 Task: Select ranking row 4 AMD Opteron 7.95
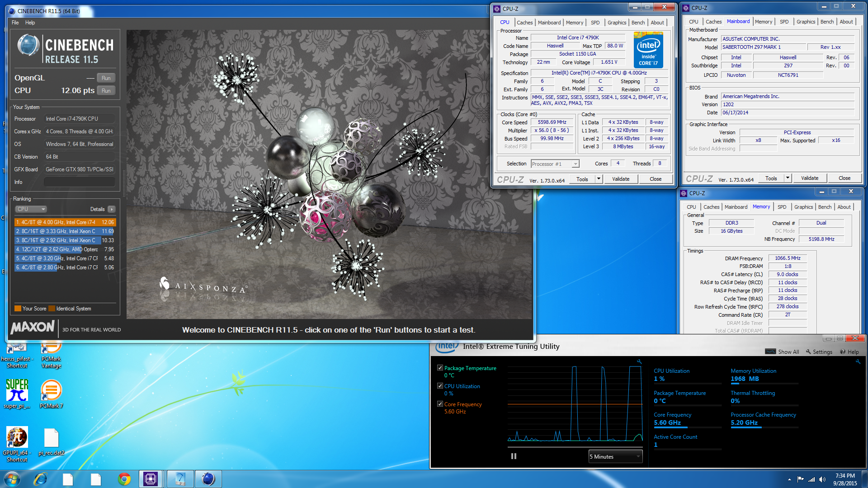pyautogui.click(x=65, y=249)
